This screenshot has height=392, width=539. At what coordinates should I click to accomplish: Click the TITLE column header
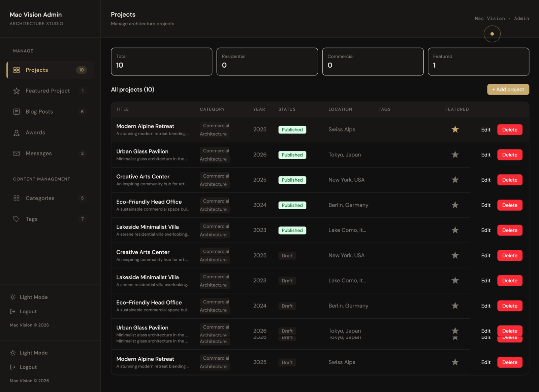pos(123,109)
